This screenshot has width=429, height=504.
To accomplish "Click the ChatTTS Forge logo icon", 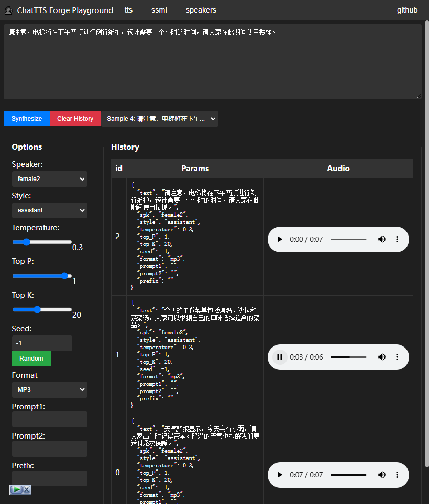I will pyautogui.click(x=8, y=10).
